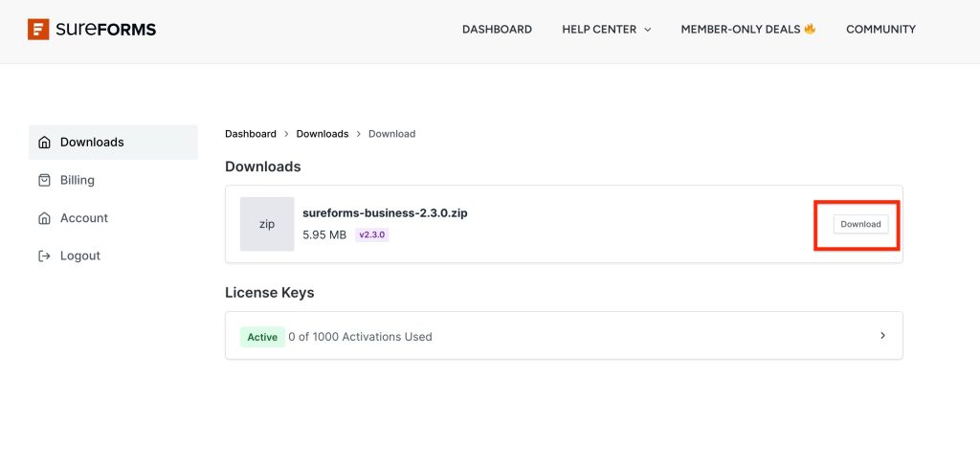Click the Logout arrow icon in sidebar

[x=44, y=256]
